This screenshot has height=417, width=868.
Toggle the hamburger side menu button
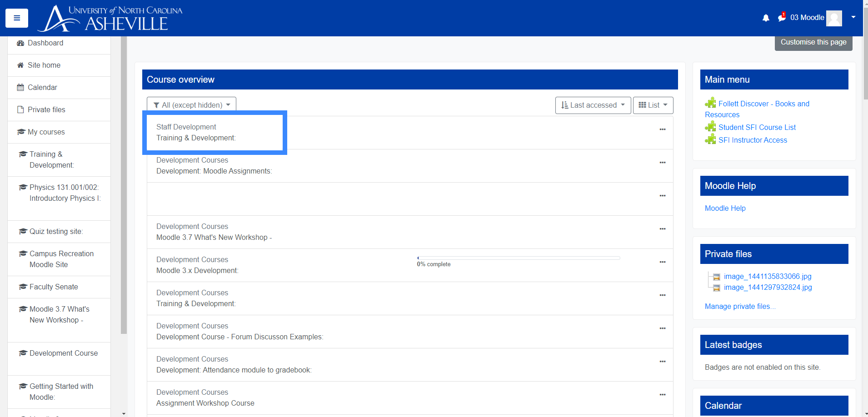click(17, 18)
